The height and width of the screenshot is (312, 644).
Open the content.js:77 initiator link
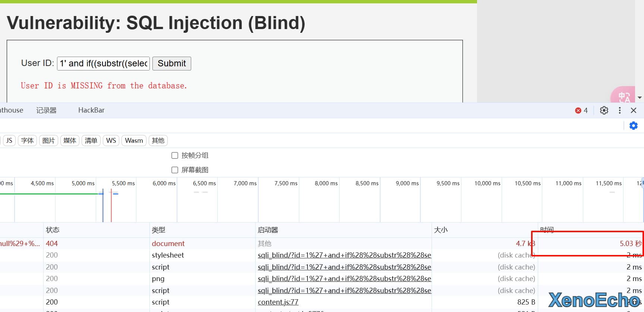(278, 302)
